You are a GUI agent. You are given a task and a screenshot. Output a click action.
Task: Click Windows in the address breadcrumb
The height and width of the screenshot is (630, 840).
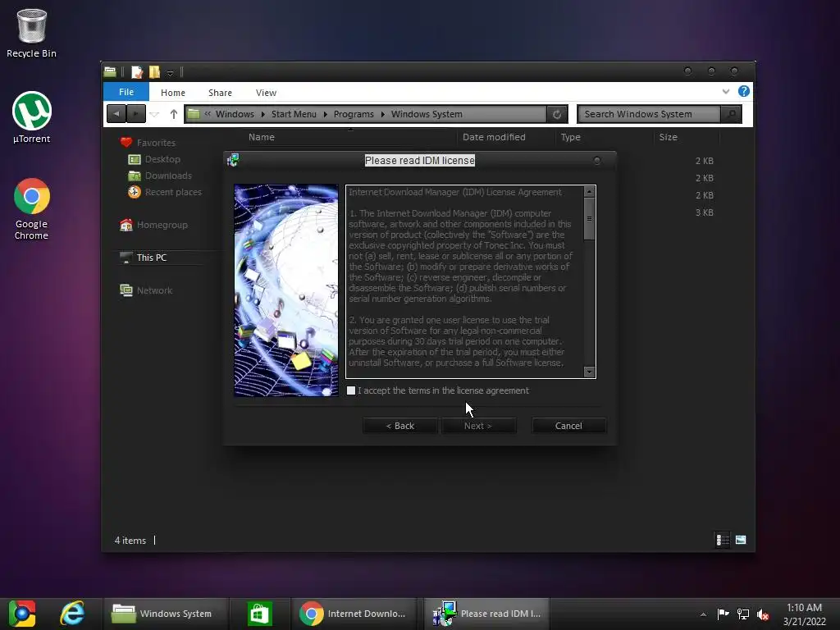pyautogui.click(x=235, y=114)
